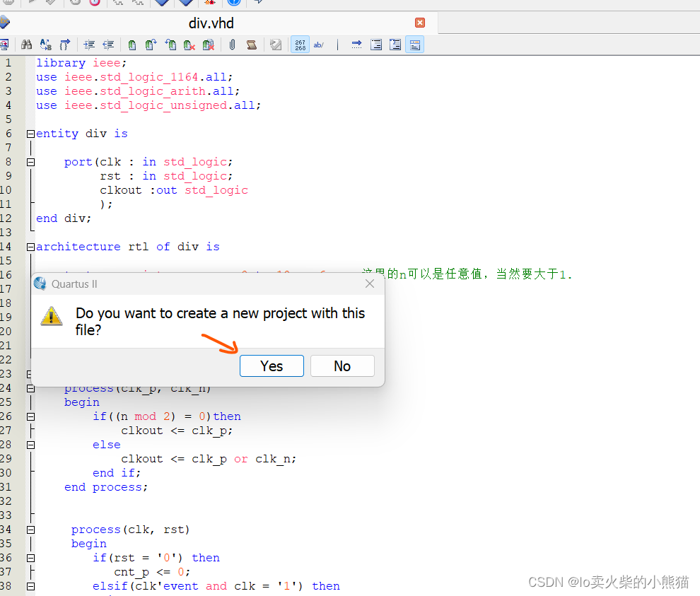
Task: Collapse the port declaration fold marker
Action: [x=30, y=162]
